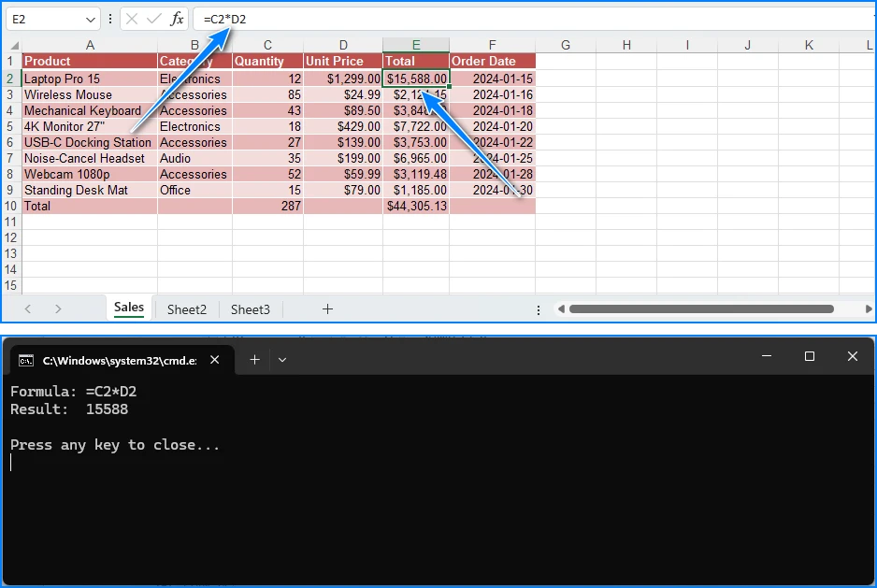Select the $44,305.13 grand total cell
The image size is (877, 588).
(416, 206)
